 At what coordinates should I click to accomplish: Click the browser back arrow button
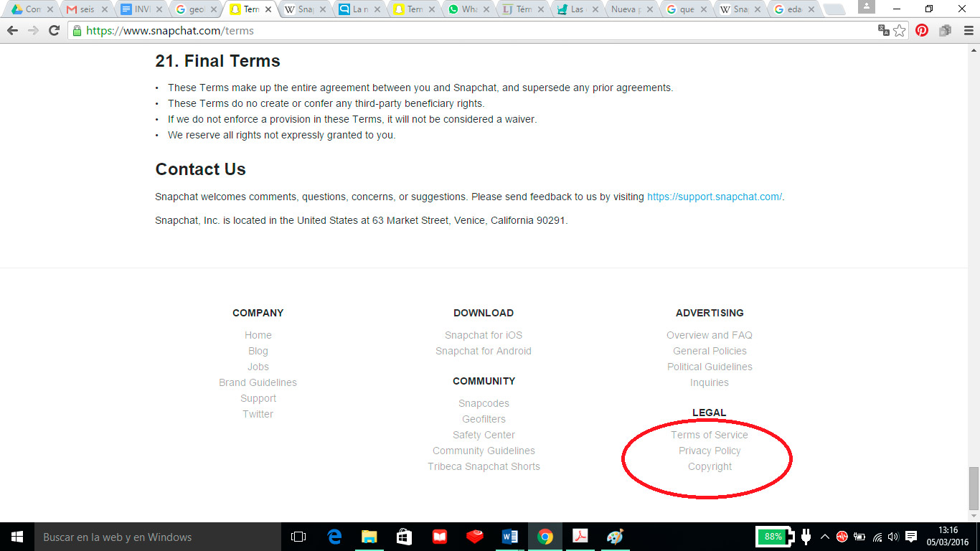pos(12,31)
